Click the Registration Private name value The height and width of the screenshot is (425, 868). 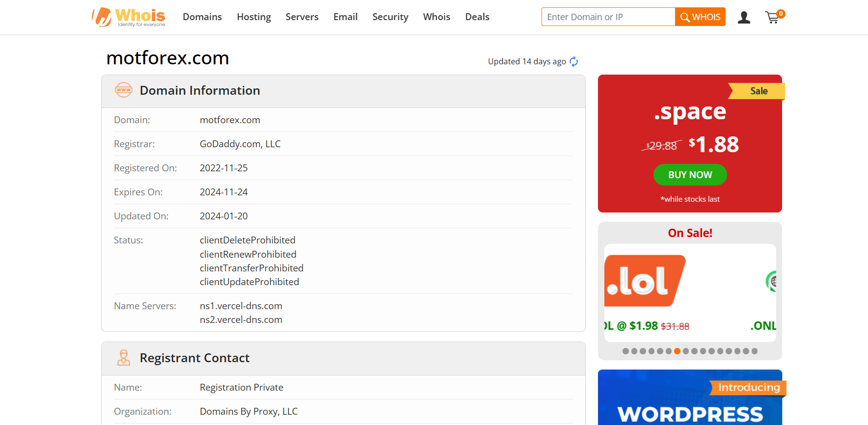242,387
